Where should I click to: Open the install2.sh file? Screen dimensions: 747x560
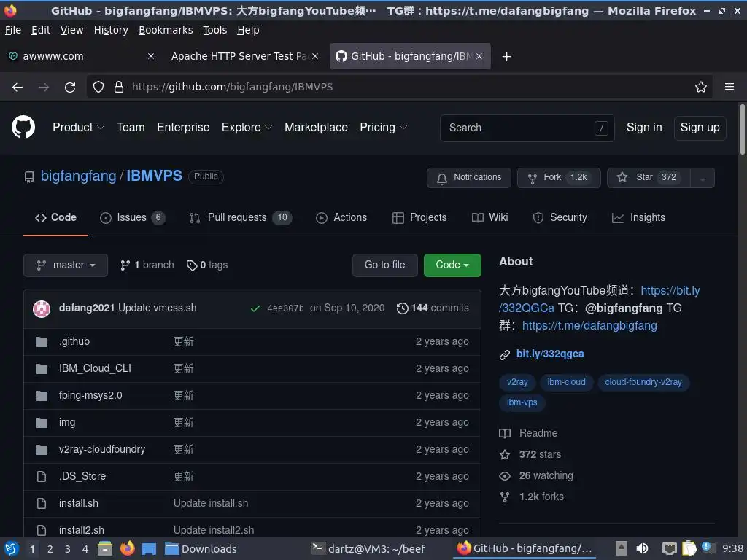pyautogui.click(x=82, y=530)
